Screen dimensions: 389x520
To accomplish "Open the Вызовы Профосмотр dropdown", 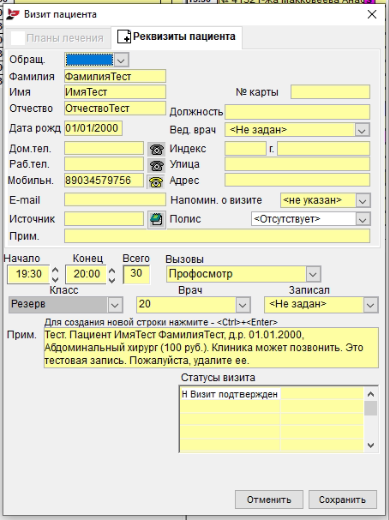I will 313,274.
